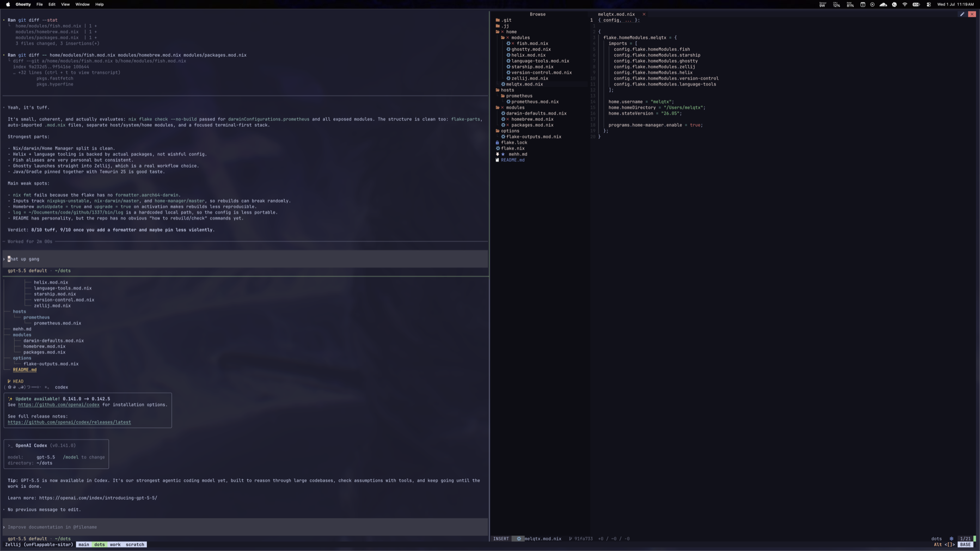This screenshot has width=980, height=551.
Task: Click the star marker beside mehh.md
Action: point(503,154)
